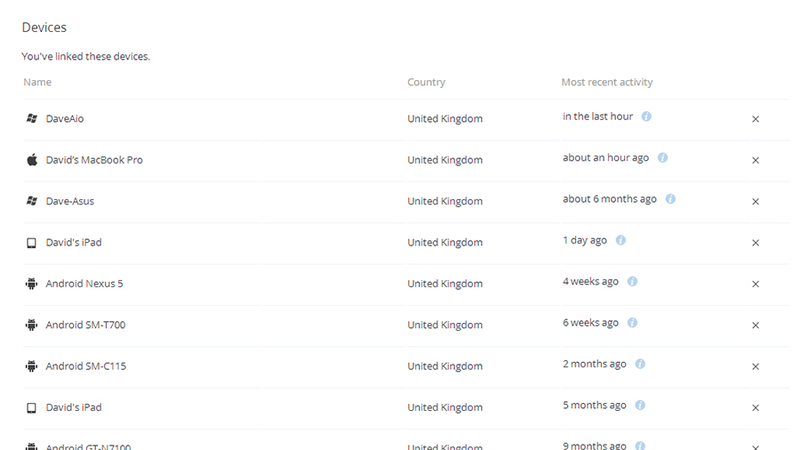Click the Windows icon beside DaveAio
This screenshot has width=800, height=450.
(x=32, y=118)
